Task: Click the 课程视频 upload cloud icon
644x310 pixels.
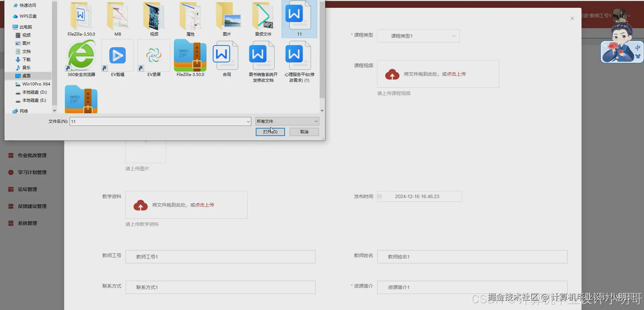Action: [x=393, y=74]
